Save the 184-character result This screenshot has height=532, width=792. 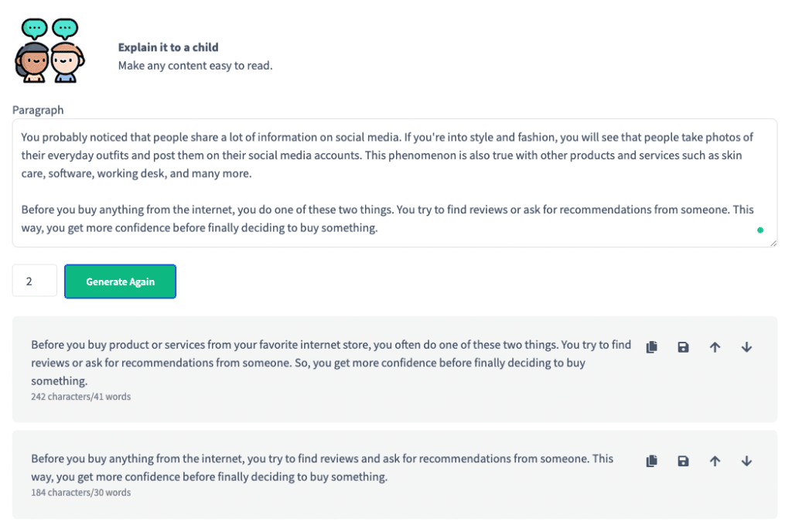pyautogui.click(x=683, y=461)
